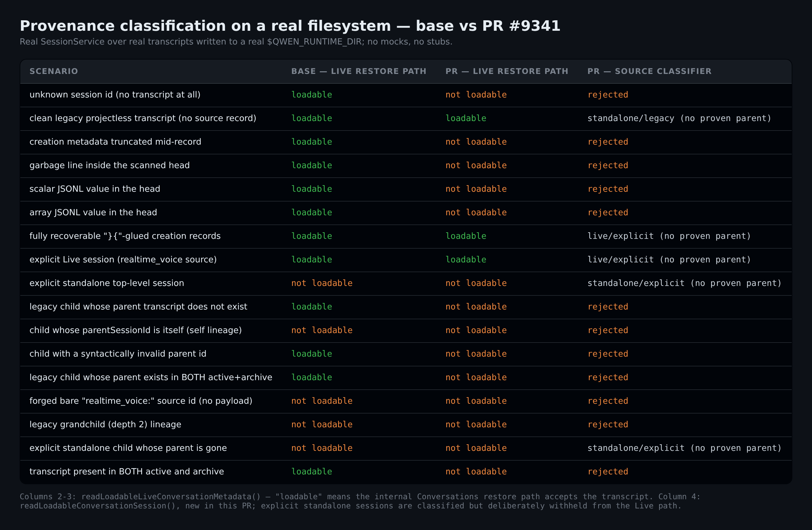Click scenario "array JSONL value in the head"
The height and width of the screenshot is (530, 812).
pos(93,212)
